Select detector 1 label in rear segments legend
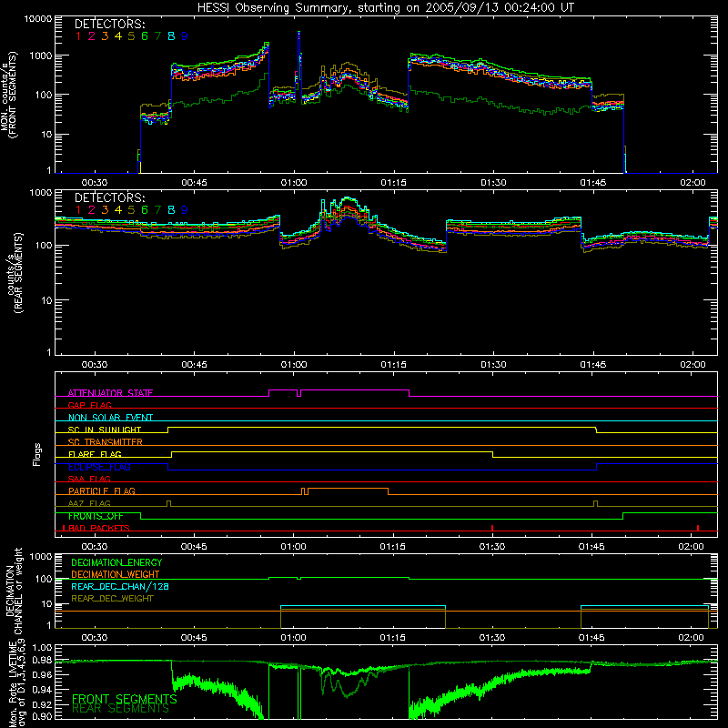 pos(78,210)
